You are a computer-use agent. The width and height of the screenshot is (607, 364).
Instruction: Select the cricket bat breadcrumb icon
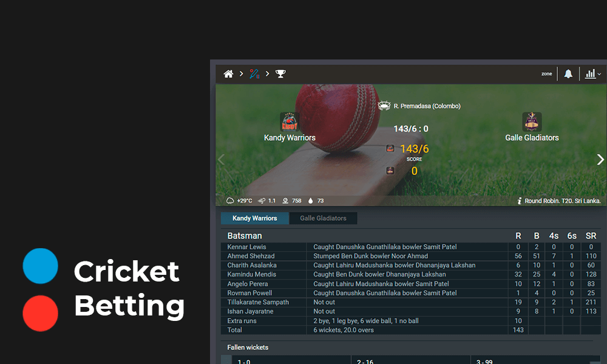click(254, 73)
